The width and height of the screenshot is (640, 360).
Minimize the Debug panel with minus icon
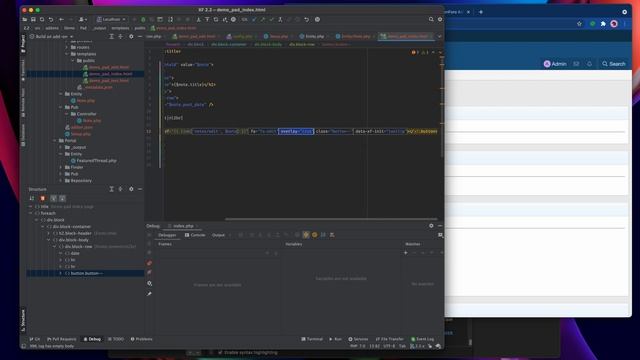(x=440, y=226)
